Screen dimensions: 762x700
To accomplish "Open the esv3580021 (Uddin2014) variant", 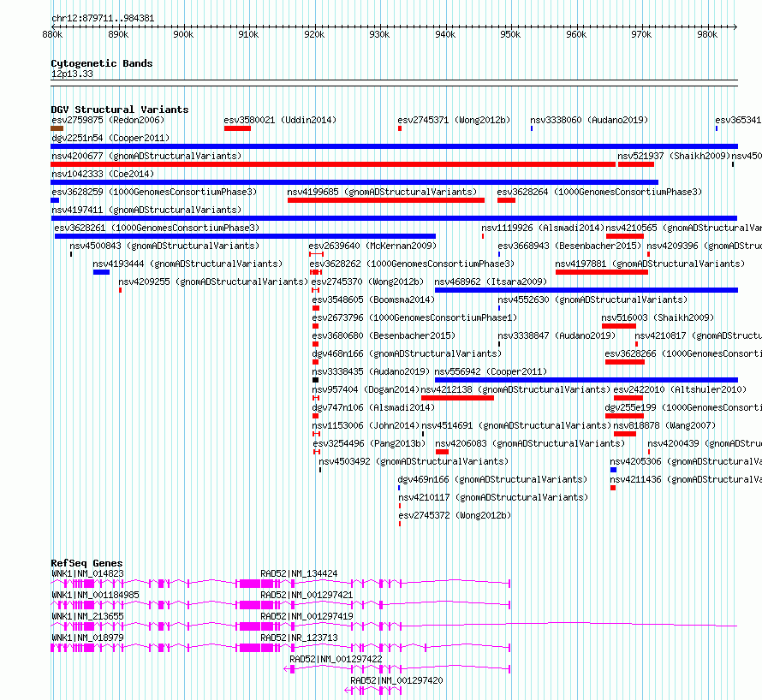I will pyautogui.click(x=280, y=120).
